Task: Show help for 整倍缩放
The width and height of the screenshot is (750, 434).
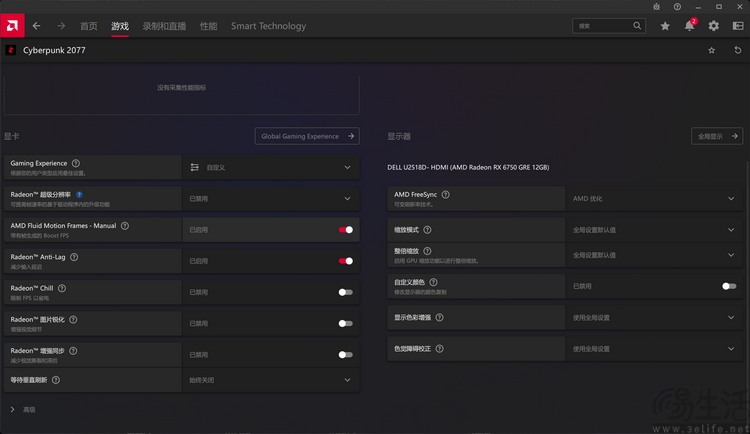Action: pos(427,251)
